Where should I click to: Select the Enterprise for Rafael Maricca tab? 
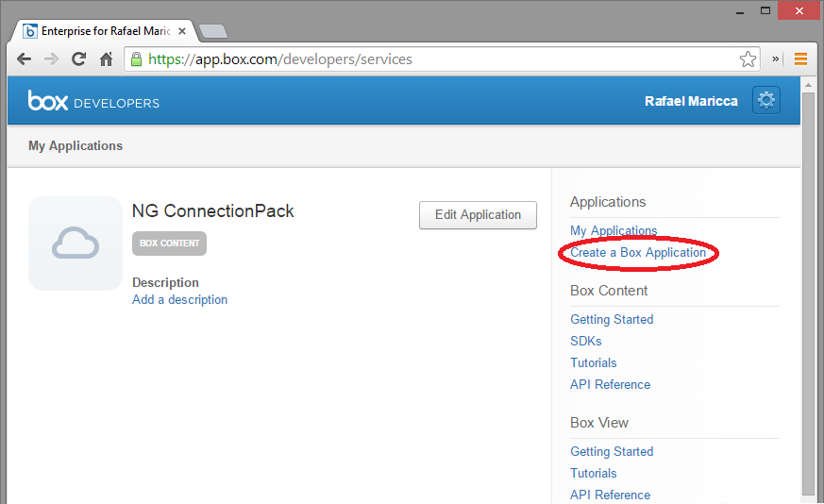[x=105, y=31]
